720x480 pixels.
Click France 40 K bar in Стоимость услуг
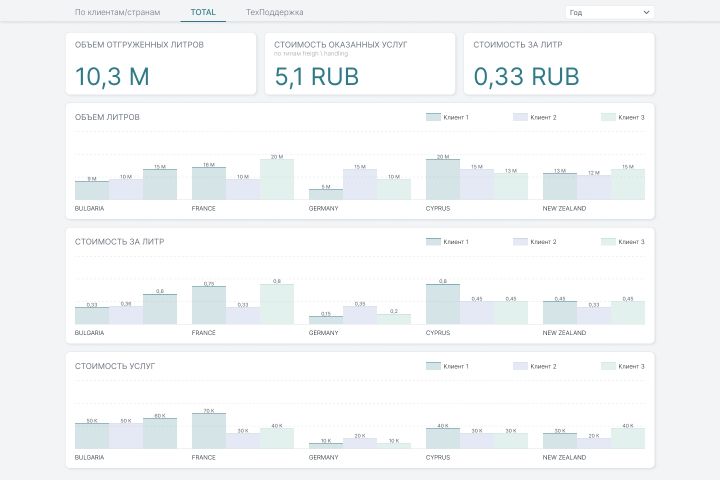277,439
